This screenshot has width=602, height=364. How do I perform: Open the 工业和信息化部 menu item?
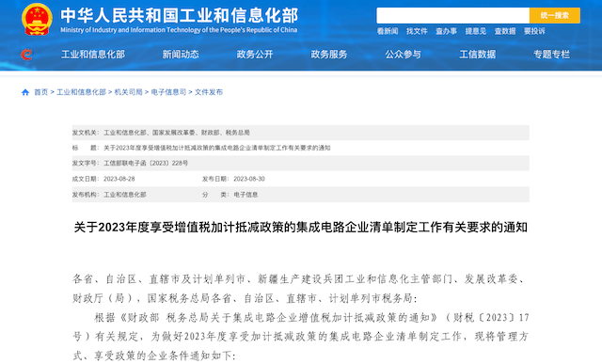[x=93, y=55]
